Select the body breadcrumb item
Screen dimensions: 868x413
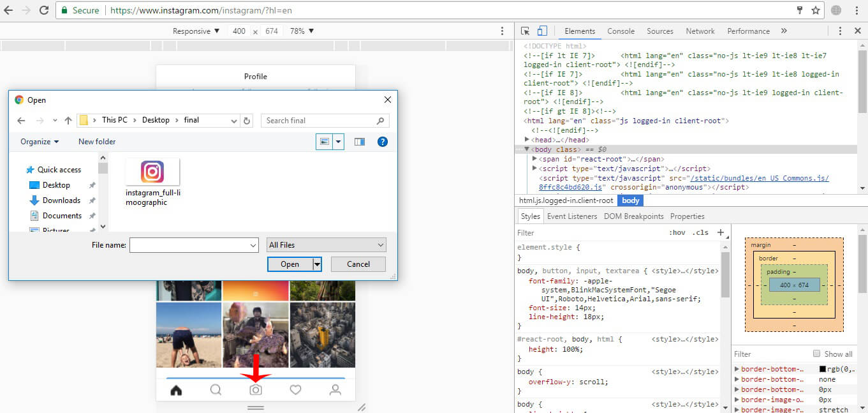click(631, 200)
